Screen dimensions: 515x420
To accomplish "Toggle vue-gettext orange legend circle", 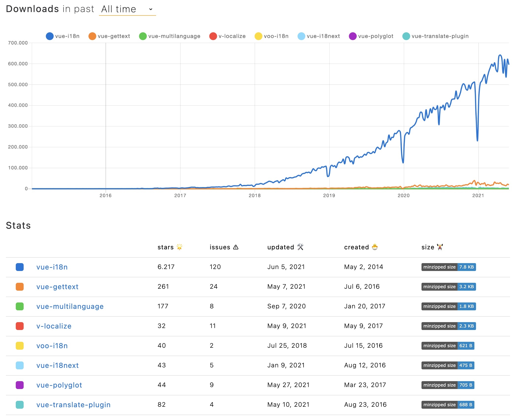I will click(x=92, y=36).
